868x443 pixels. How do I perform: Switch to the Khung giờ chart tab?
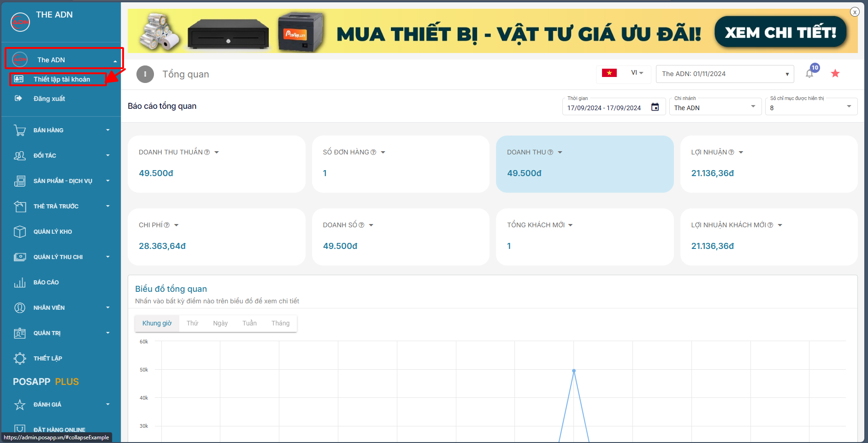pos(157,324)
